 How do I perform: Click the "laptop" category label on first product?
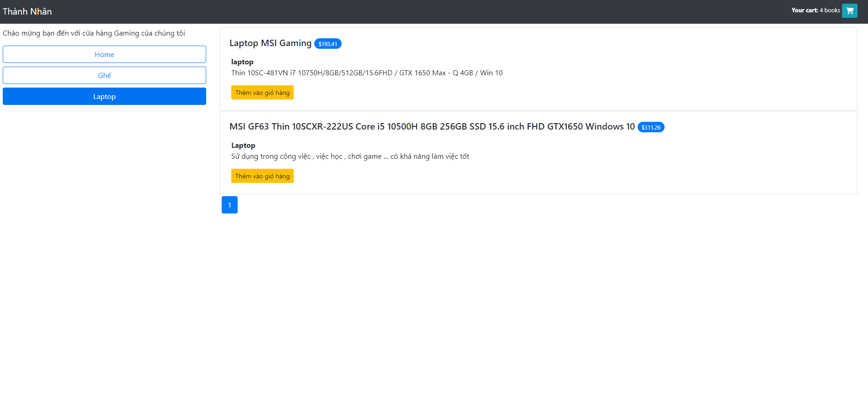click(x=242, y=62)
